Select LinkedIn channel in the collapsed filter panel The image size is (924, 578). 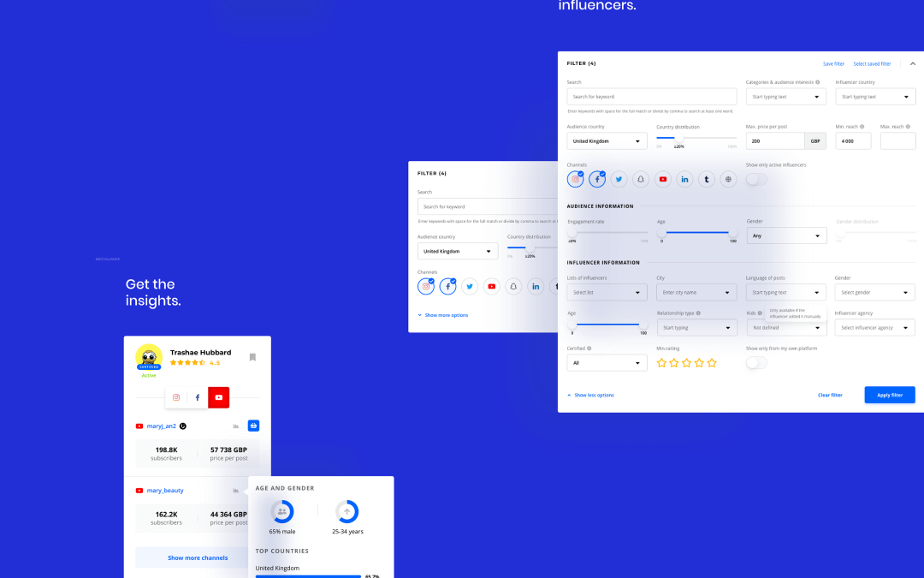pos(536,287)
